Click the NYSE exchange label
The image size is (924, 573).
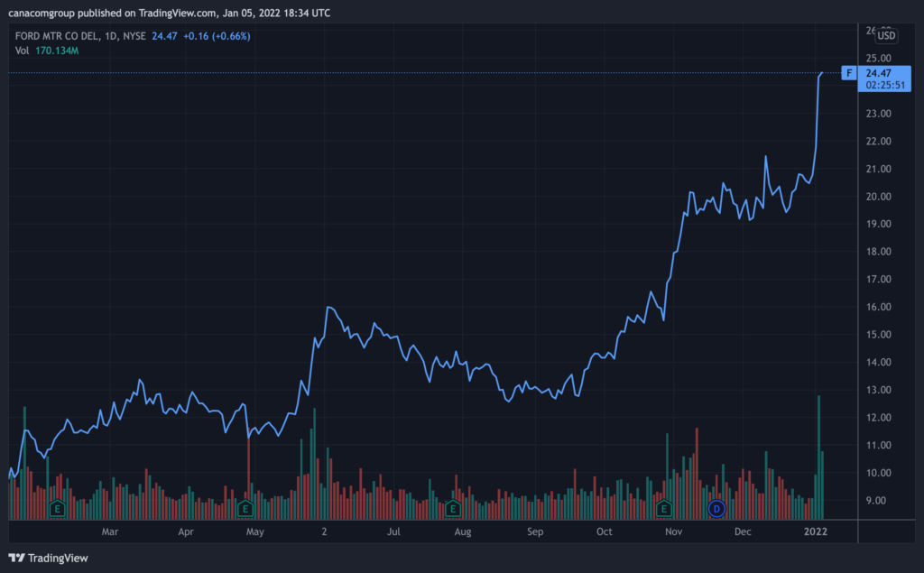tap(134, 36)
